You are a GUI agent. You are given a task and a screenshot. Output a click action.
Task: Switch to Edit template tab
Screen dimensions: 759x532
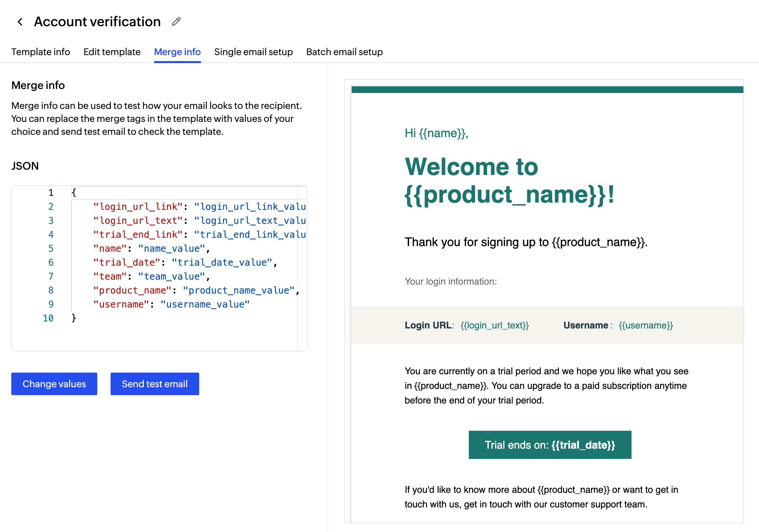[x=112, y=52]
